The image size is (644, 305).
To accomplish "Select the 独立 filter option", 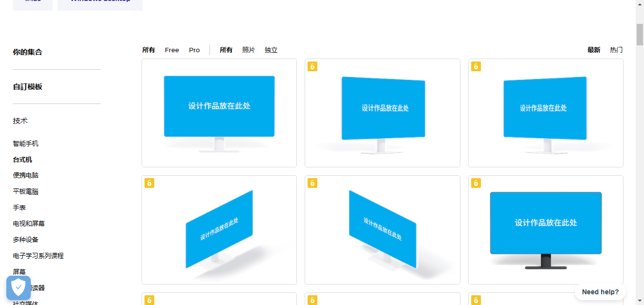I will (271, 50).
